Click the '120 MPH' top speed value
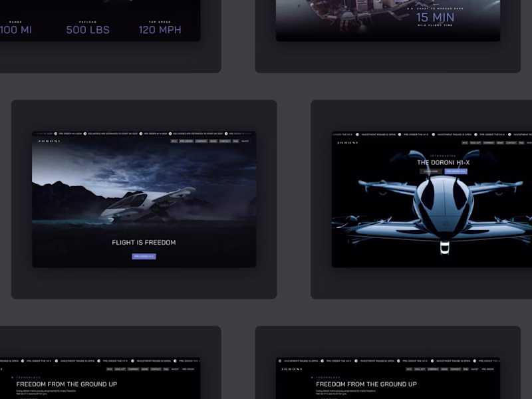This screenshot has width=532, height=399. pyautogui.click(x=160, y=30)
